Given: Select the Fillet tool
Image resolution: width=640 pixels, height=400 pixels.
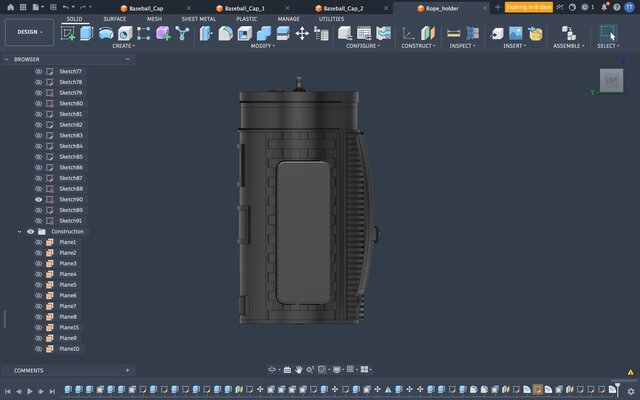Looking at the screenshot, I should click(225, 33).
